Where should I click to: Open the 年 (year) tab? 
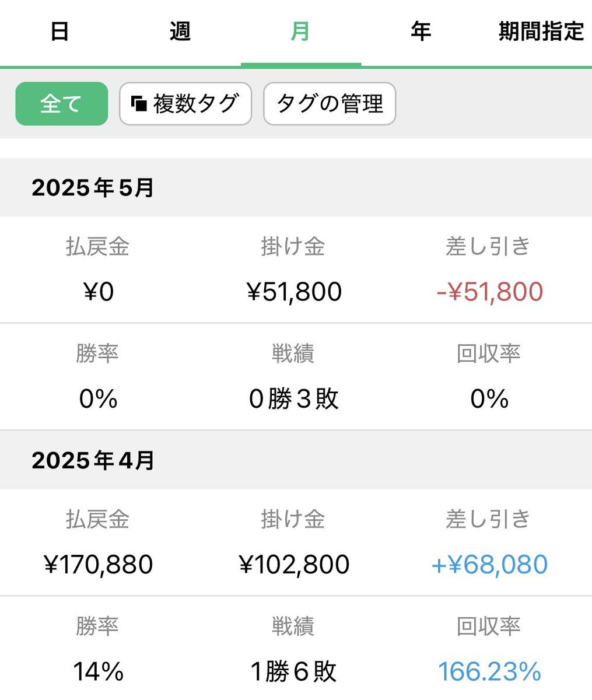(421, 32)
